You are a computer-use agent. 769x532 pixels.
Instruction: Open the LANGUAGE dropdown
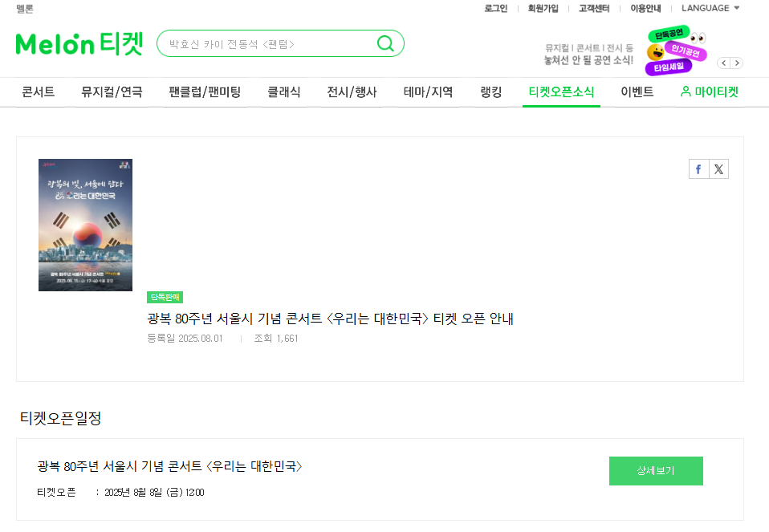[x=707, y=8]
